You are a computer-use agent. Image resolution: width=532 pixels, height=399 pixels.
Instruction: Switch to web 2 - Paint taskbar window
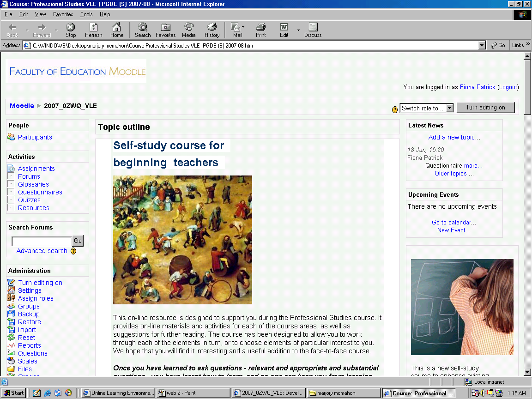click(193, 393)
